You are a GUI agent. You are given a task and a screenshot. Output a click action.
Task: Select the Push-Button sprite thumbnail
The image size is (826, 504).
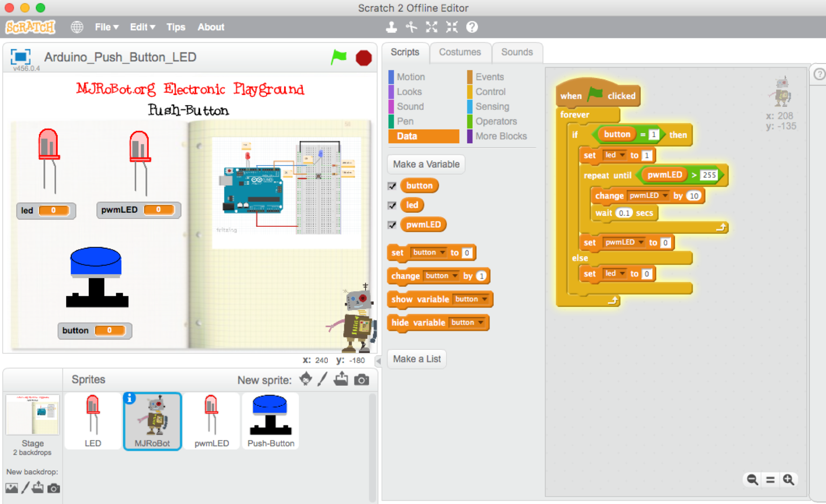(x=270, y=420)
